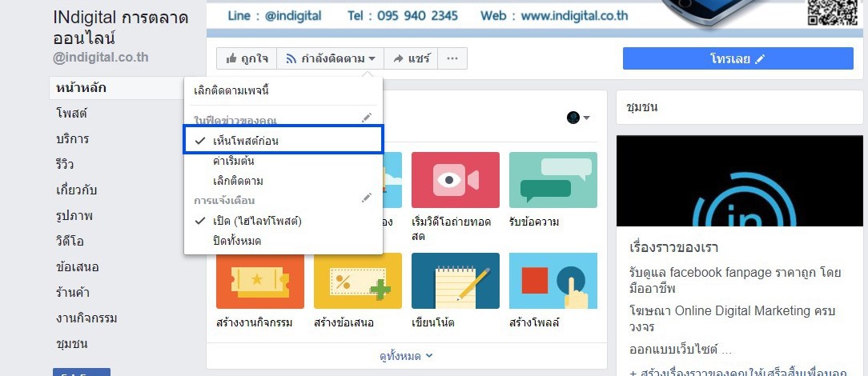Viewport: 868px width, 376px height.
Task: Open the three-dots more options button
Action: point(452,58)
